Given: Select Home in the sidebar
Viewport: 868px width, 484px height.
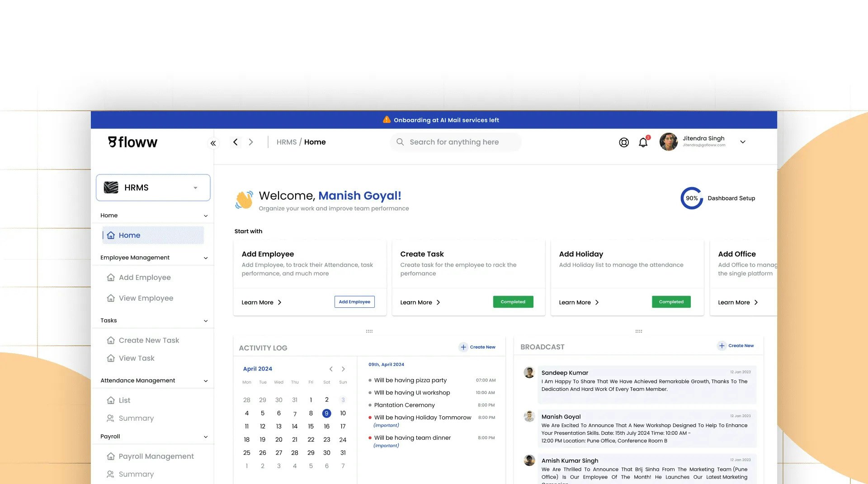Looking at the screenshot, I should point(153,235).
